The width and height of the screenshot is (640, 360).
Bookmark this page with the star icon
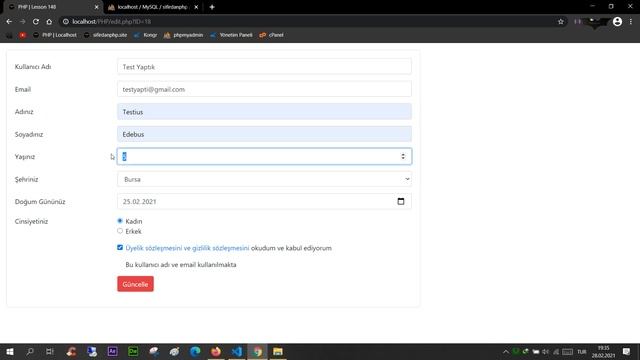click(x=561, y=22)
